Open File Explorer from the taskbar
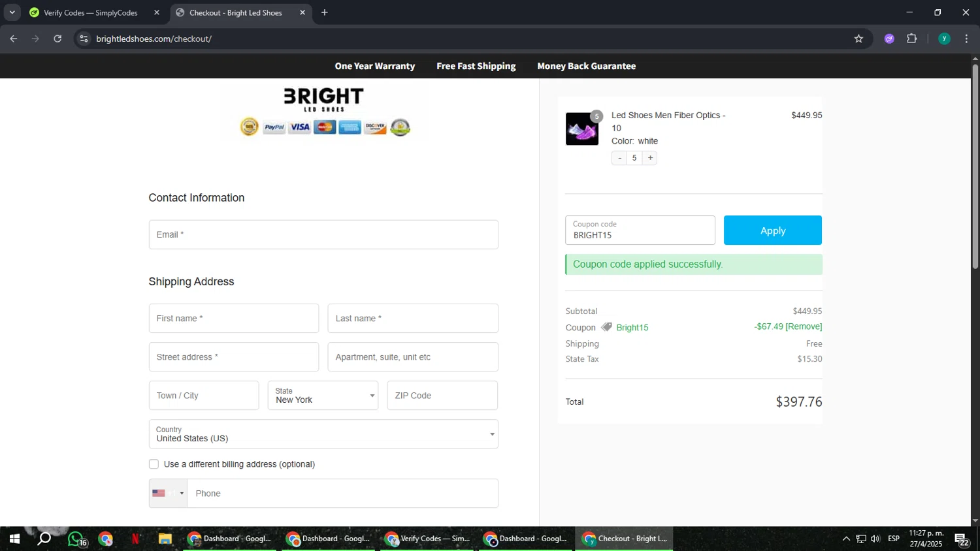Viewport: 980px width, 551px height. point(165,539)
